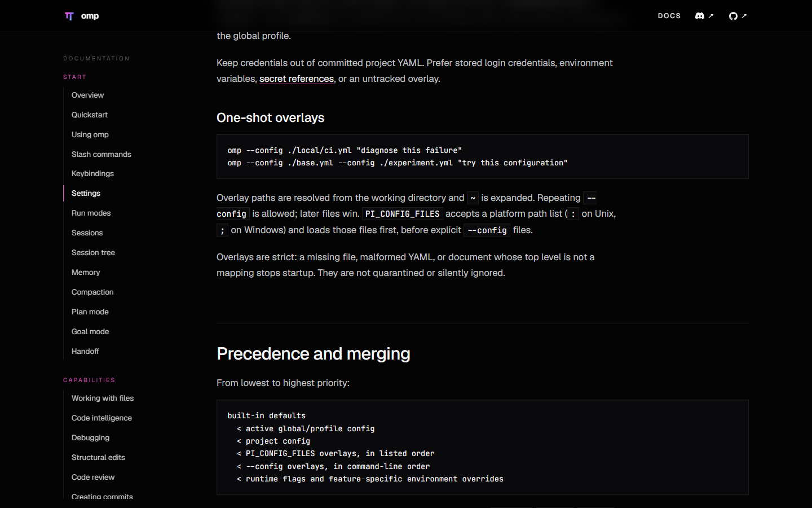Screen dimensions: 812x508
Task: Click the omp logo icon
Action: coord(69,16)
